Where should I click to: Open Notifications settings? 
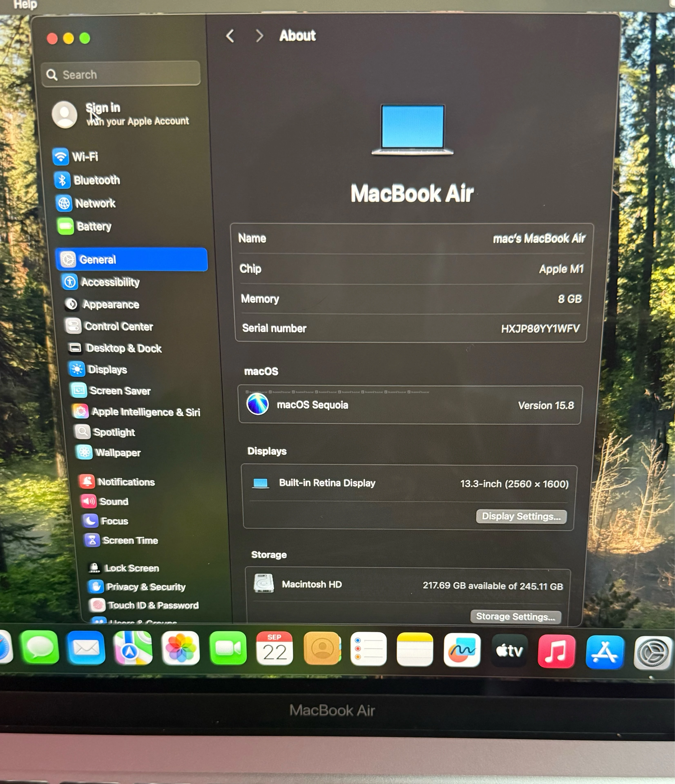[x=117, y=482]
